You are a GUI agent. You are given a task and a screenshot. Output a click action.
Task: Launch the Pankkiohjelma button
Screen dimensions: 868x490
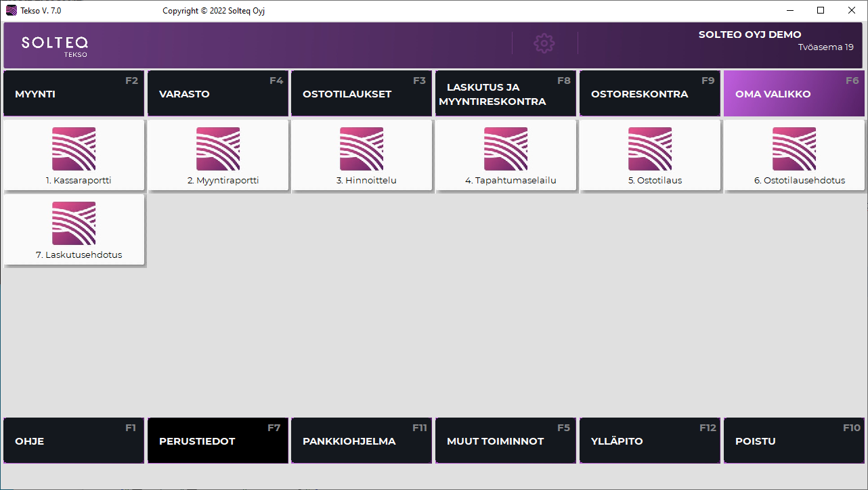[x=362, y=441]
